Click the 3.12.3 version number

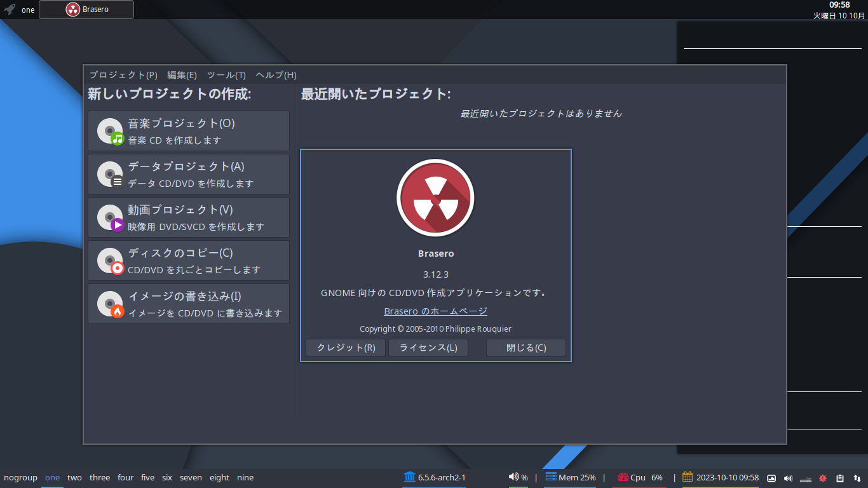(436, 274)
